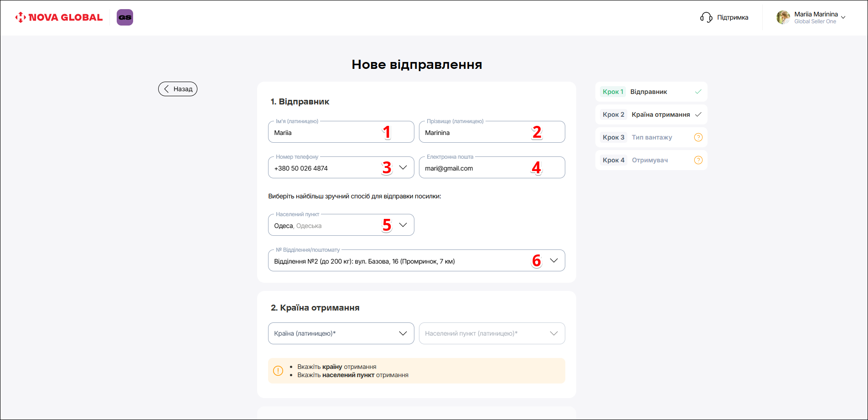Click checkmark icon on Відправник step
This screenshot has width=868, height=420.
point(698,92)
